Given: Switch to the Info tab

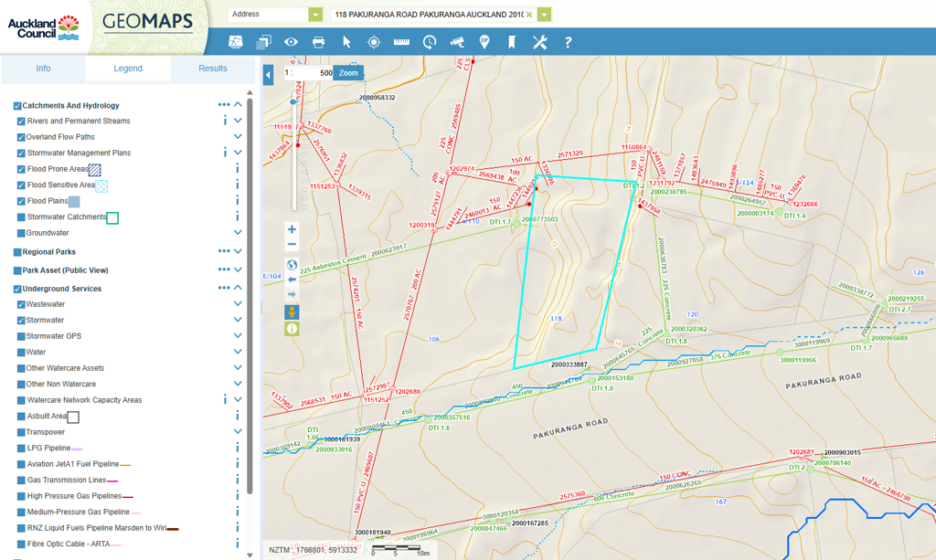Looking at the screenshot, I should (x=43, y=69).
